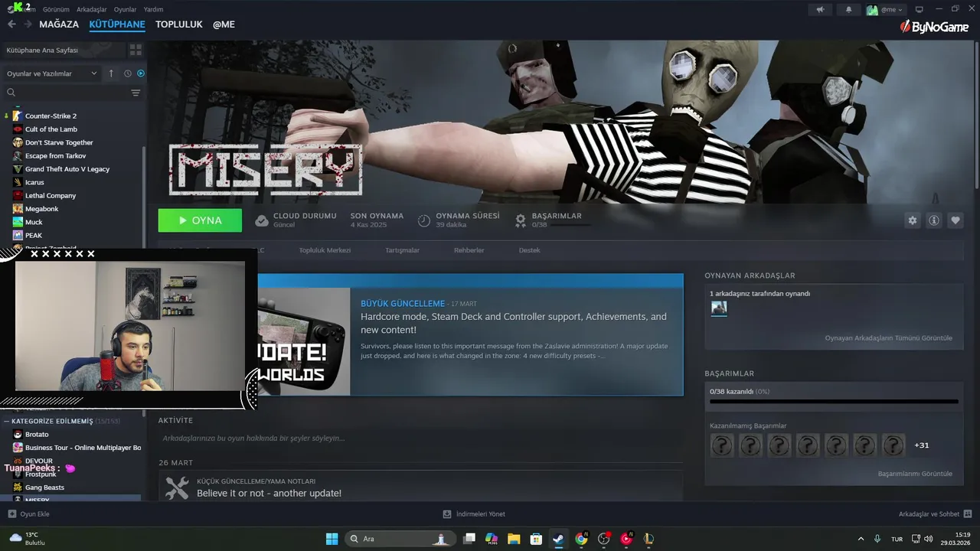Select Counter-Strike 2 in library
This screenshot has height=551, width=980.
pos(51,116)
